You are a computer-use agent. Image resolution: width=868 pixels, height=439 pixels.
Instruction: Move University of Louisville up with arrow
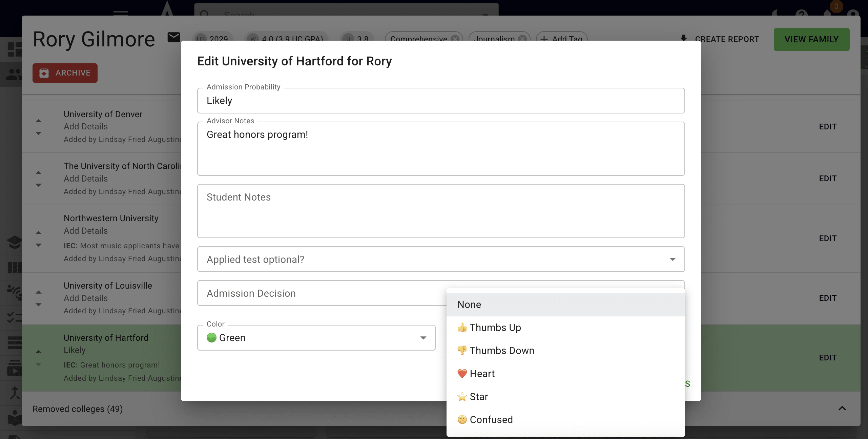coord(39,292)
